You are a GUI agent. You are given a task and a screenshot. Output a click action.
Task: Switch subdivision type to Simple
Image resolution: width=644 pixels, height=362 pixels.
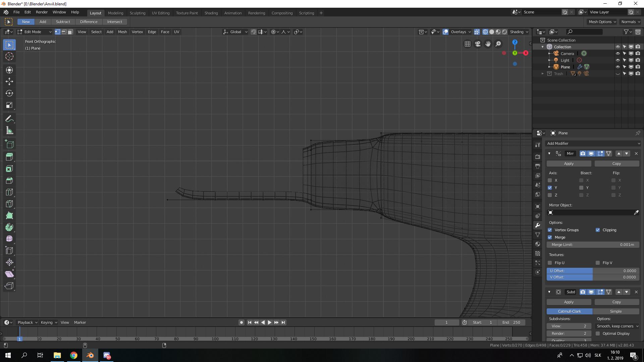[x=616, y=311]
